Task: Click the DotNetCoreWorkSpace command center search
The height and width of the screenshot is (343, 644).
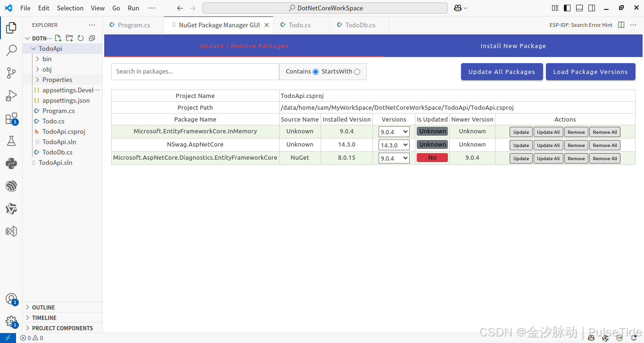Action: (325, 8)
